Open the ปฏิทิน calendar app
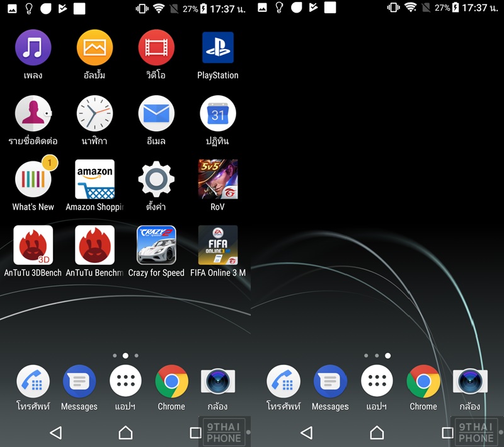504x447 pixels. coord(218,113)
